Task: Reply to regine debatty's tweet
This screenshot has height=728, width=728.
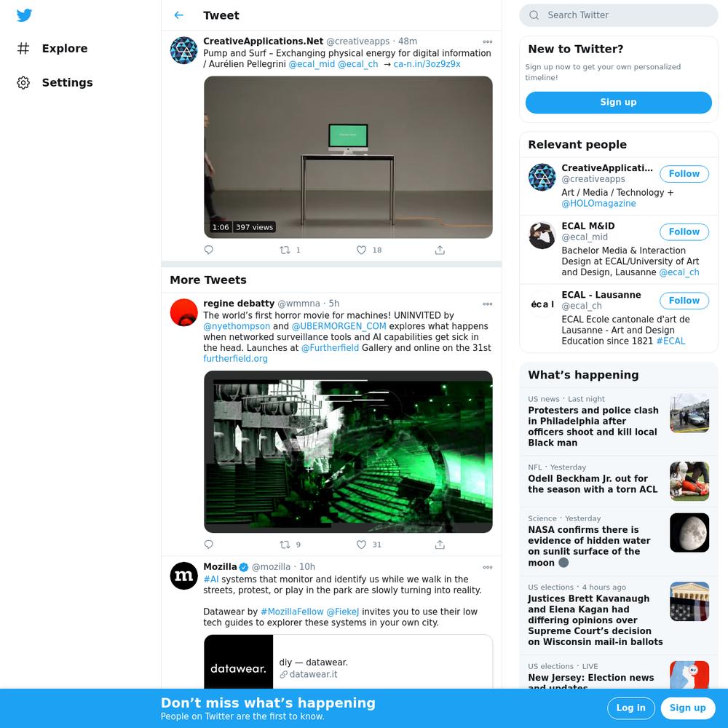Action: point(209,544)
